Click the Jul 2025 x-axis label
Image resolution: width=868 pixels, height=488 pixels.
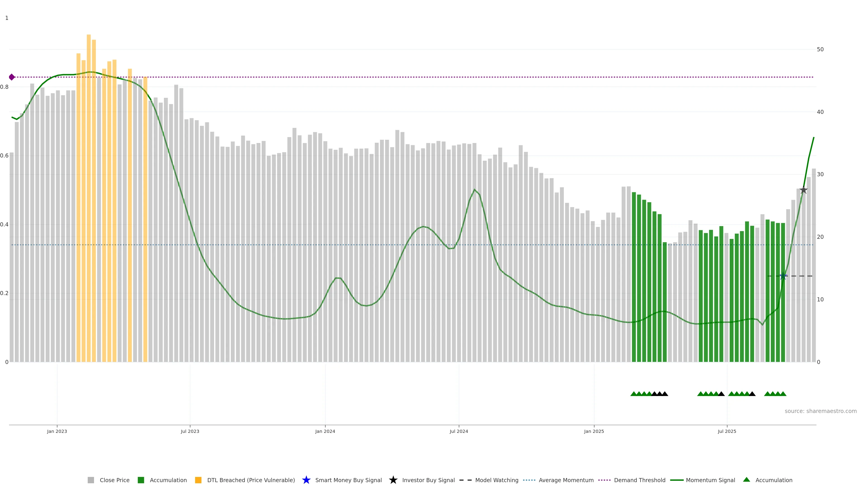click(x=727, y=432)
